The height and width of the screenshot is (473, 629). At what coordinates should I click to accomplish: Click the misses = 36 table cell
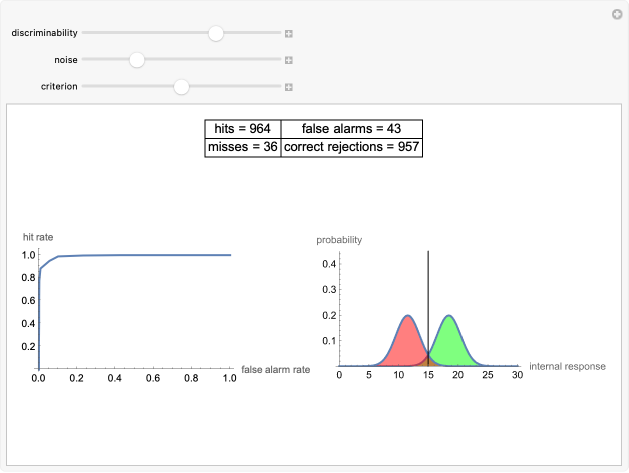(243, 147)
